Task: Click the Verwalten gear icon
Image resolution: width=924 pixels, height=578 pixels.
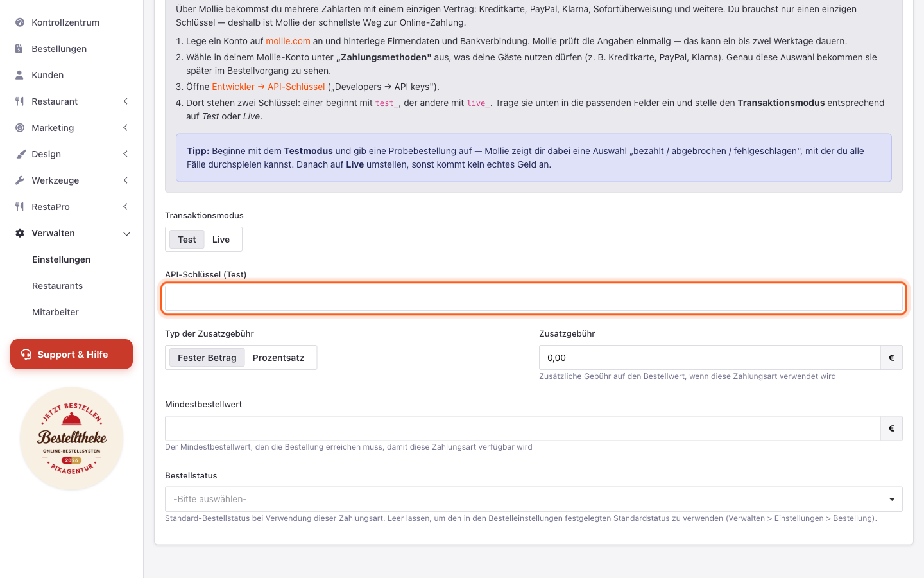Action: pos(20,233)
